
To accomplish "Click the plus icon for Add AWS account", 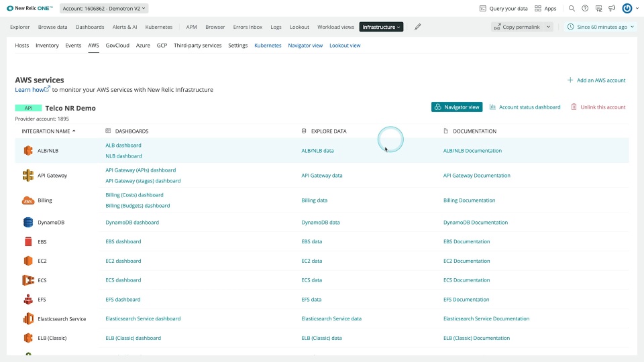I will (570, 80).
